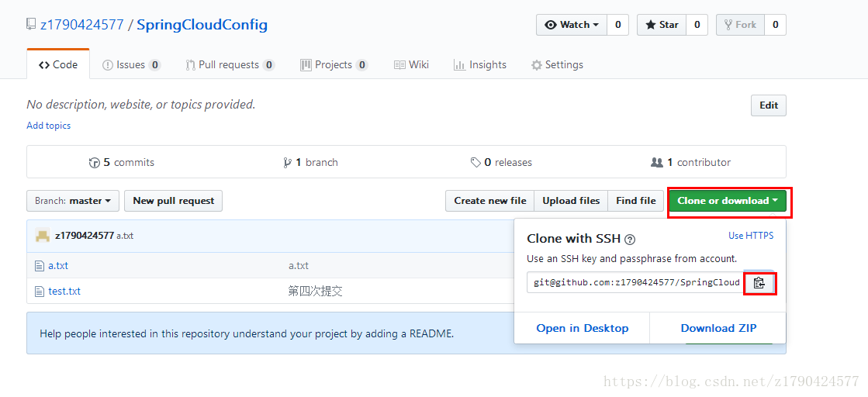Click the help icon beside Clone with SSH
The width and height of the screenshot is (868, 397).
pyautogui.click(x=629, y=240)
